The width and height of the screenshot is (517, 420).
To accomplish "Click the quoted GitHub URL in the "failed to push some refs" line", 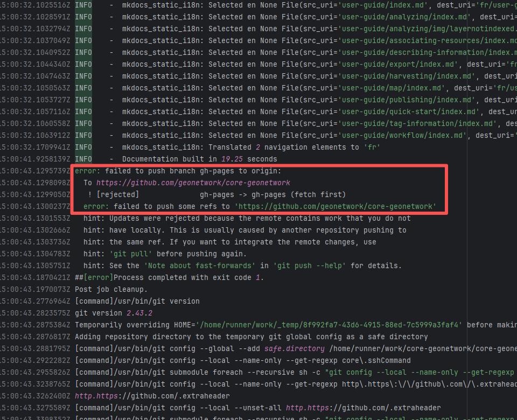I will point(335,207).
